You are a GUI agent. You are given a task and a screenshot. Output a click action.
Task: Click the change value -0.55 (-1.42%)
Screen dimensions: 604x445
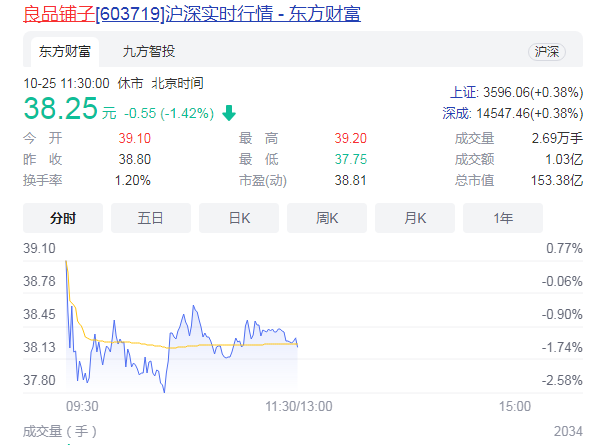169,113
